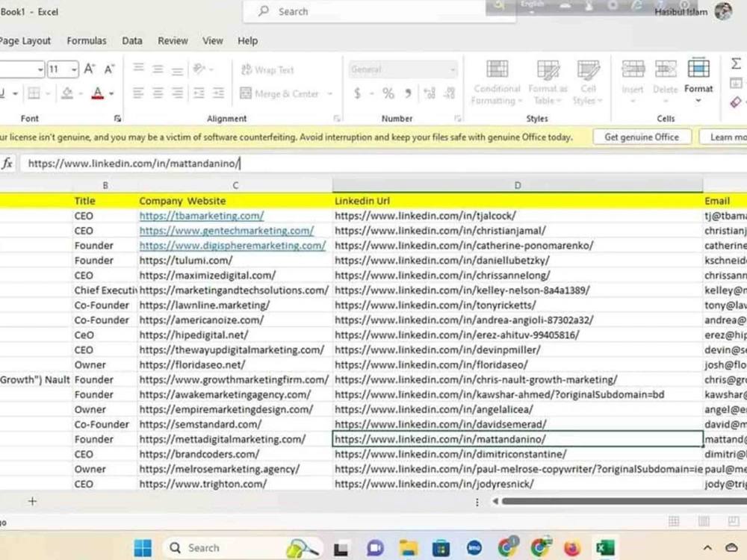This screenshot has width=747, height=560.
Task: Align cell text to the right
Action: coord(177,93)
